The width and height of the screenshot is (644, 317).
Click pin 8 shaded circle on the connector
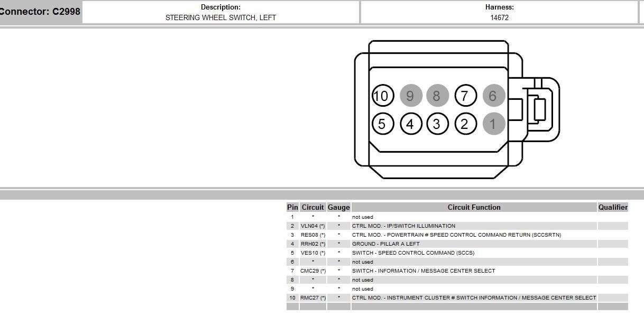438,96
